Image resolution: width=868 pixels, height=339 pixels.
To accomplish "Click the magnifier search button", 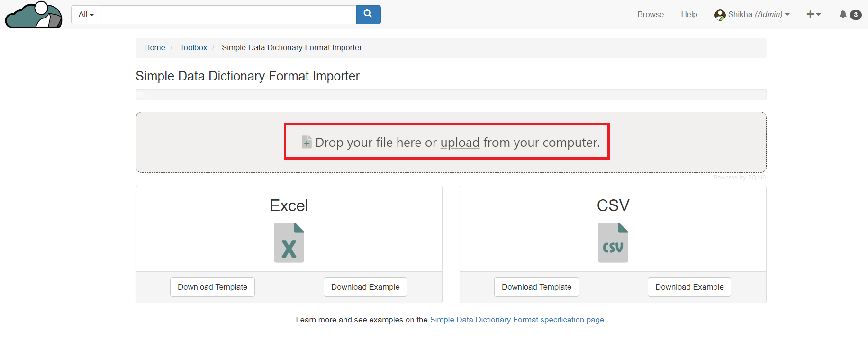I will 368,15.
